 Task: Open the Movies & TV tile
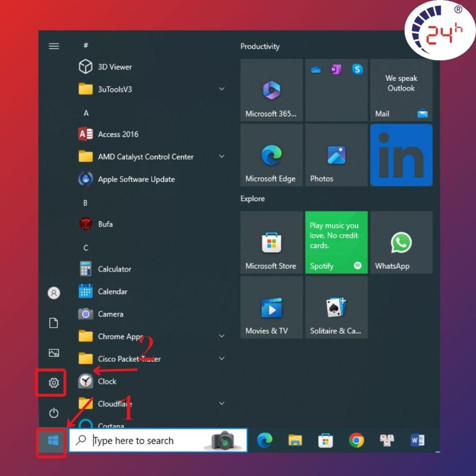pos(271,307)
